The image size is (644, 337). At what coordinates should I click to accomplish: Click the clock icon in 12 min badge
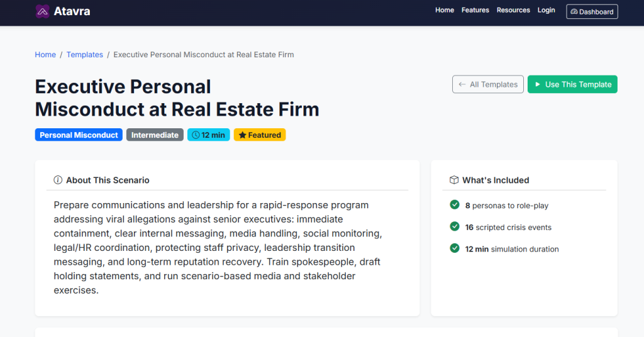click(x=196, y=135)
